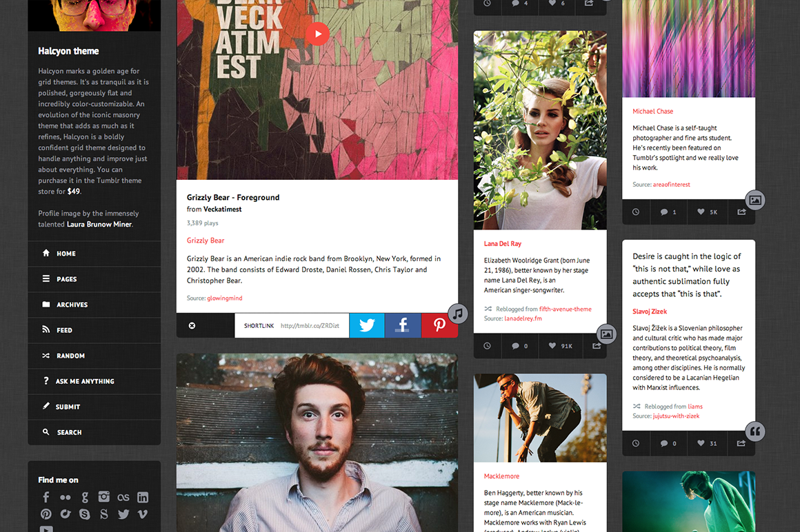Like the Slavoj Zizek post with 31 hearts

tap(707, 443)
